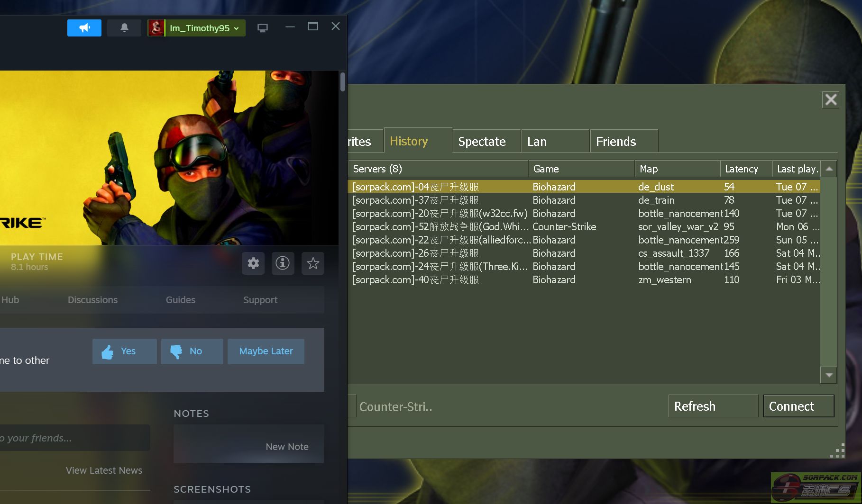Click scroll up arrow in server list
862x504 pixels.
click(829, 169)
